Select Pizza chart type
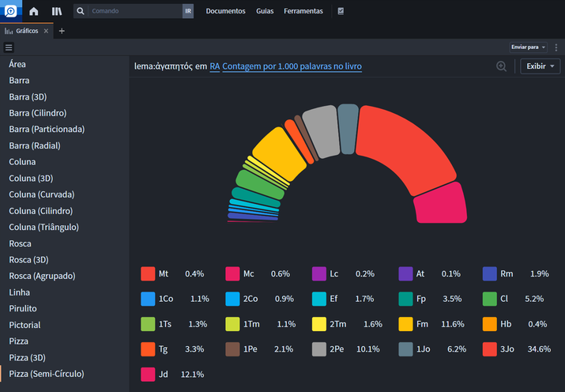 19,341
